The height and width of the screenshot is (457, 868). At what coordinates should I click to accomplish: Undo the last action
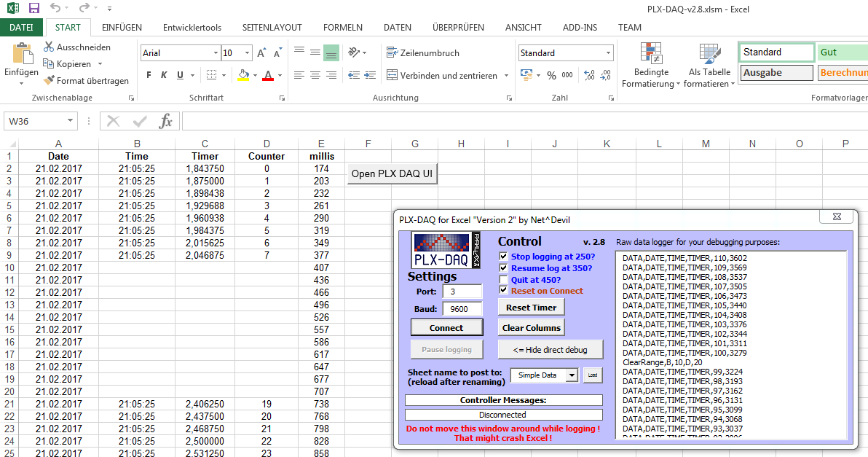point(55,8)
